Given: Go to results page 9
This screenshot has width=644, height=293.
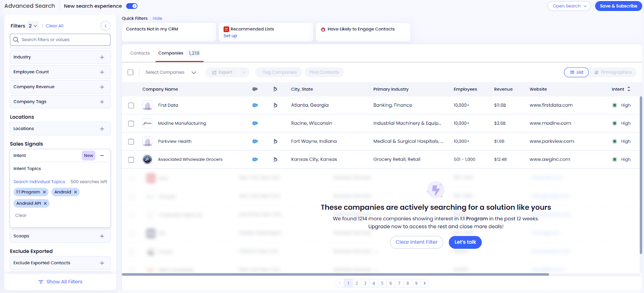Looking at the screenshot, I should [416, 283].
